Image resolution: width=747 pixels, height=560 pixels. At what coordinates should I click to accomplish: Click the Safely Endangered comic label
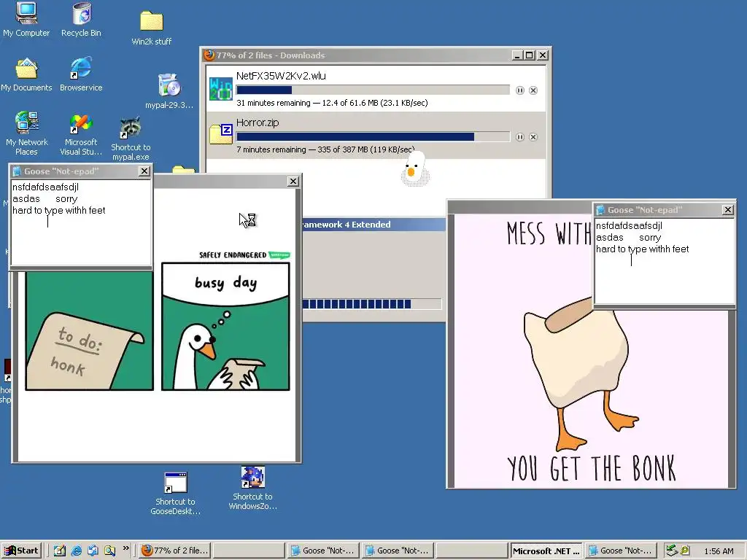click(x=244, y=254)
